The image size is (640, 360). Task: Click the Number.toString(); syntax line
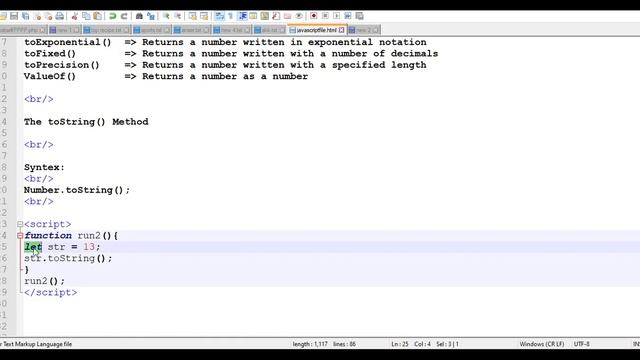(x=77, y=190)
